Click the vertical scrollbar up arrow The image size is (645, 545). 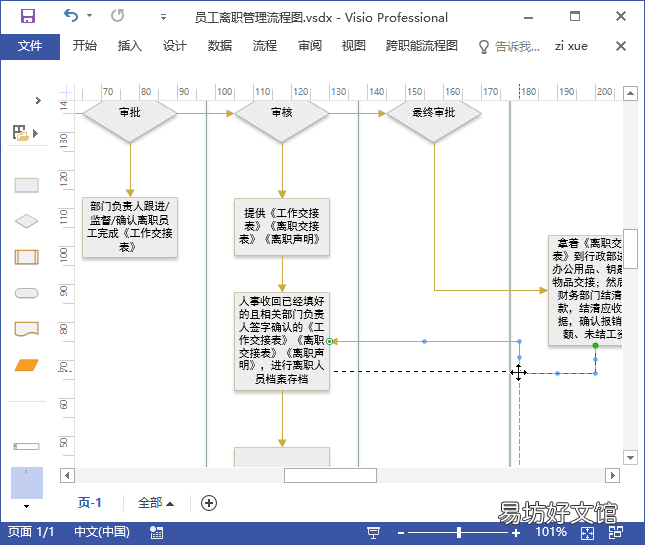pos(631,93)
